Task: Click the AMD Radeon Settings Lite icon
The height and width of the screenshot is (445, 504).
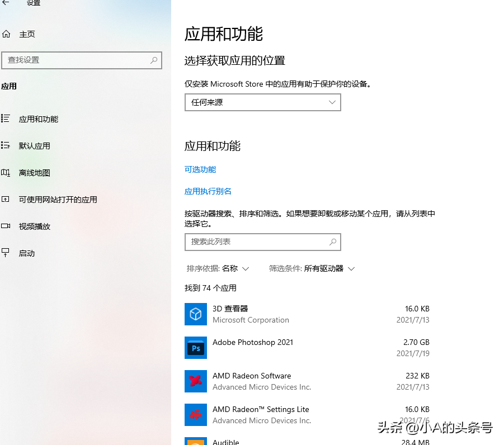Action: tap(195, 415)
